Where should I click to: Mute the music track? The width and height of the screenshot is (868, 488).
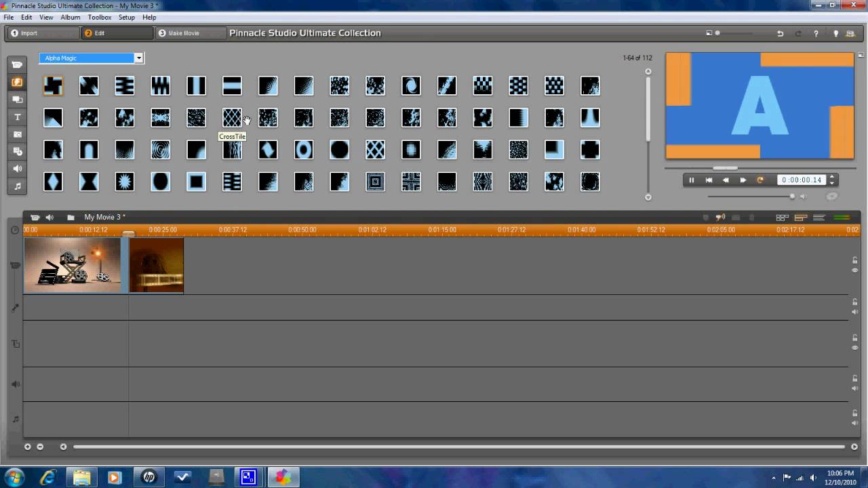pos(855,423)
